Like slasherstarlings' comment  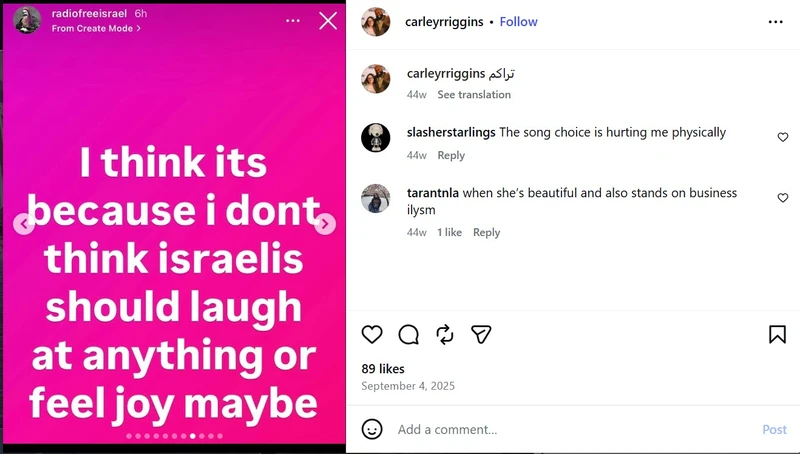tap(783, 137)
